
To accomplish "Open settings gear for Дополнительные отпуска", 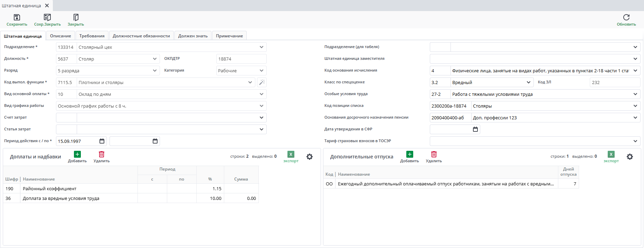I will coord(630,157).
